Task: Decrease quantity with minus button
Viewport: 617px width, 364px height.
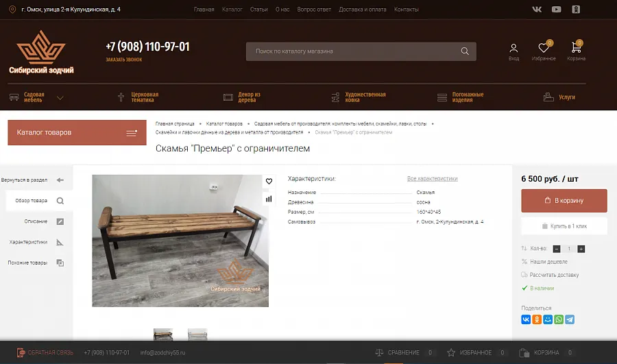Action: 557,249
